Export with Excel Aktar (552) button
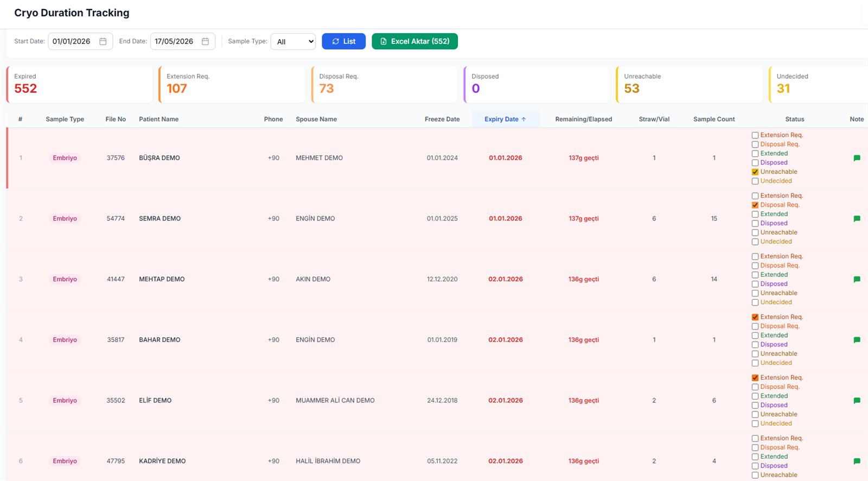This screenshot has height=481, width=868. click(414, 41)
